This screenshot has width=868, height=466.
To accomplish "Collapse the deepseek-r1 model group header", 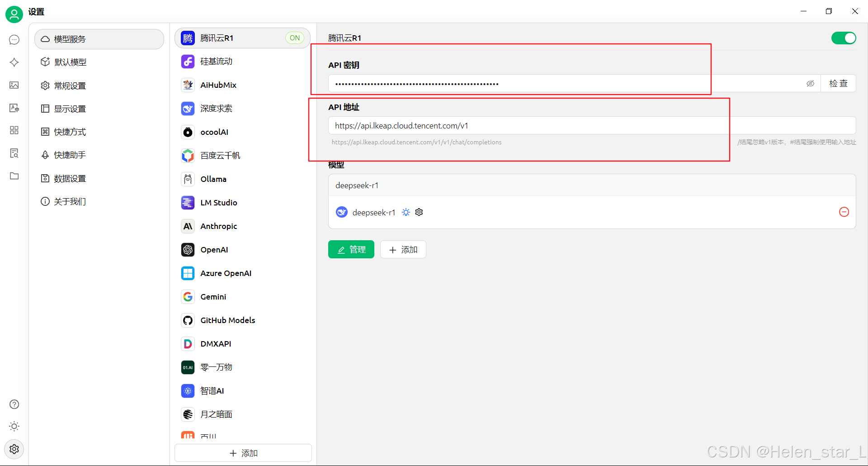I will pos(592,185).
